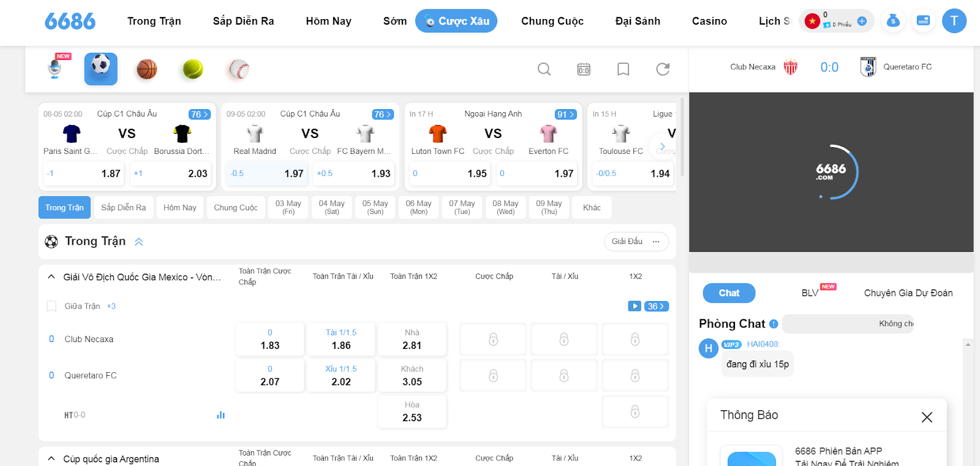Open the 6686 logo home link
The height and width of the screenshot is (466, 980).
pyautogui.click(x=70, y=21)
